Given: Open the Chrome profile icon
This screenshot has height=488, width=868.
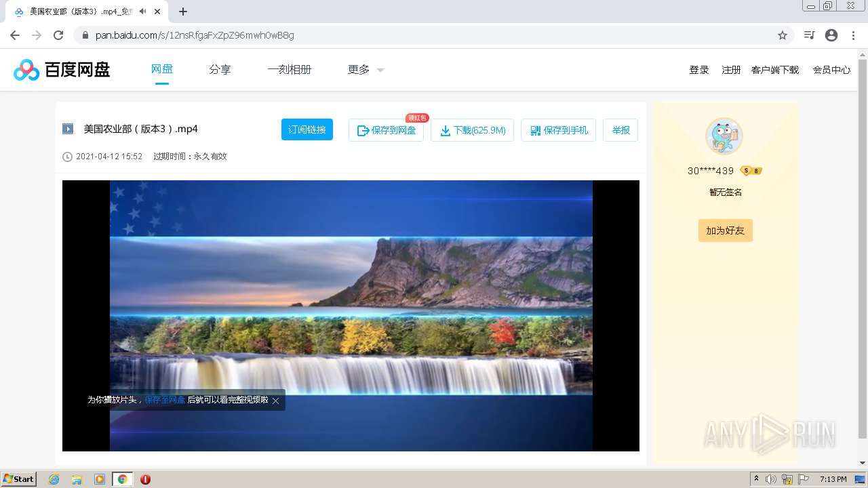Looking at the screenshot, I should coord(831,35).
